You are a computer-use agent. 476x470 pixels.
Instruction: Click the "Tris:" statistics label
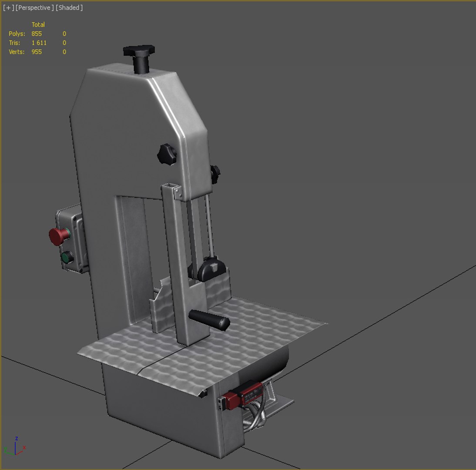tap(14, 43)
